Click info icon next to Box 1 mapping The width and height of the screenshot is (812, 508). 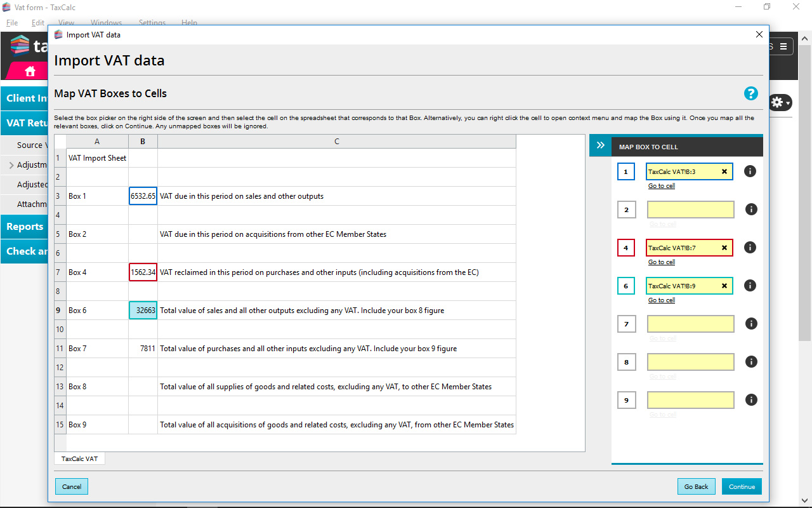click(x=750, y=171)
